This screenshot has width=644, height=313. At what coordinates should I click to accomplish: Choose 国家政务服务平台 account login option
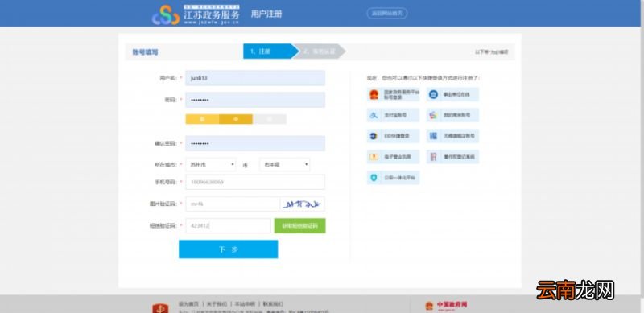click(x=393, y=94)
